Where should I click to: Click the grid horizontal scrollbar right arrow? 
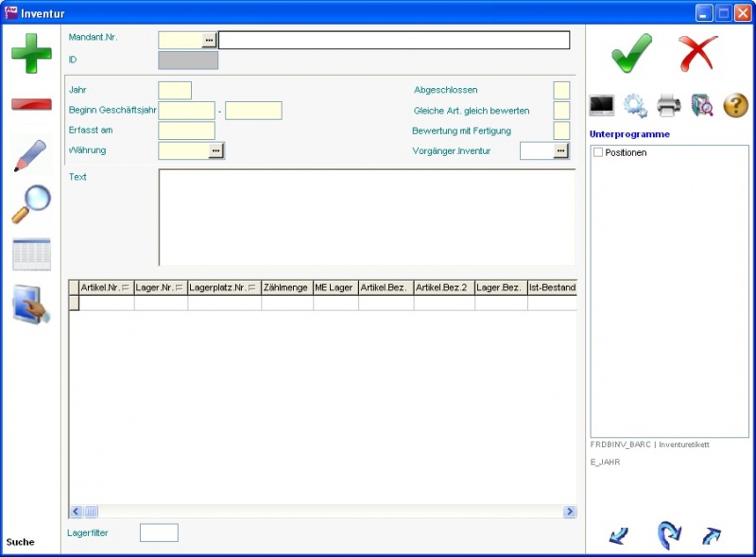pos(570,512)
